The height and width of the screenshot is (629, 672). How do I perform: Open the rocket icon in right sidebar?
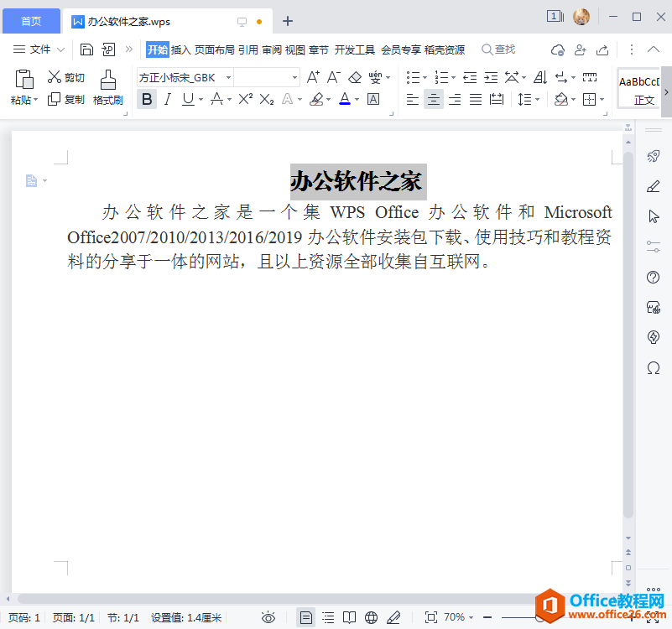point(654,156)
